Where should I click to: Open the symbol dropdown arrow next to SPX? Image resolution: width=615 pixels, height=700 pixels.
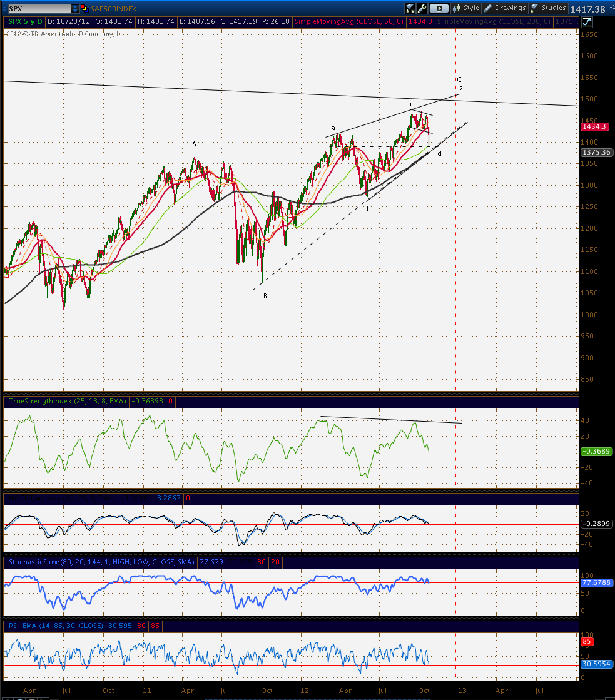[75, 9]
